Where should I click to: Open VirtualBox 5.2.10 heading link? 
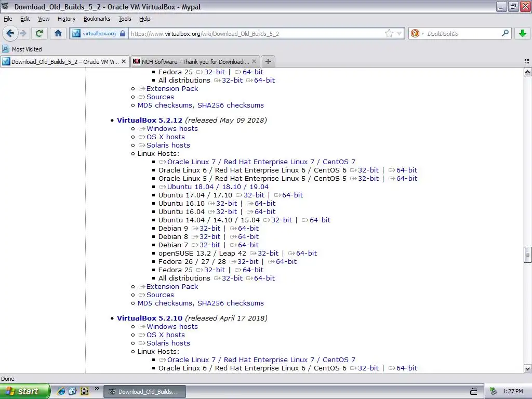coord(150,318)
